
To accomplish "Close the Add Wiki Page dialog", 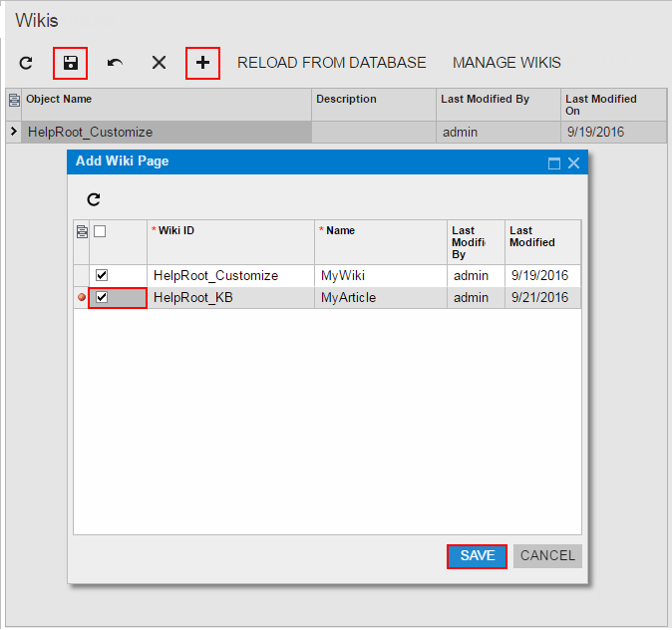I will pyautogui.click(x=573, y=162).
